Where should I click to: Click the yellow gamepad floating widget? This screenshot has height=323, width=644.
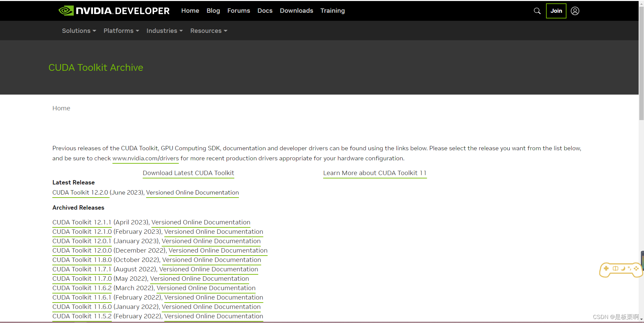point(621,270)
